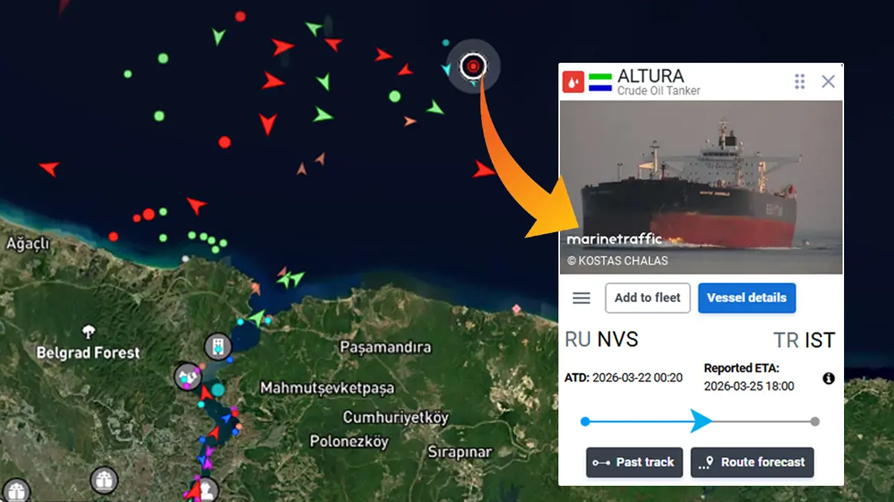Click the pink diamond marker on the coast

point(517,309)
